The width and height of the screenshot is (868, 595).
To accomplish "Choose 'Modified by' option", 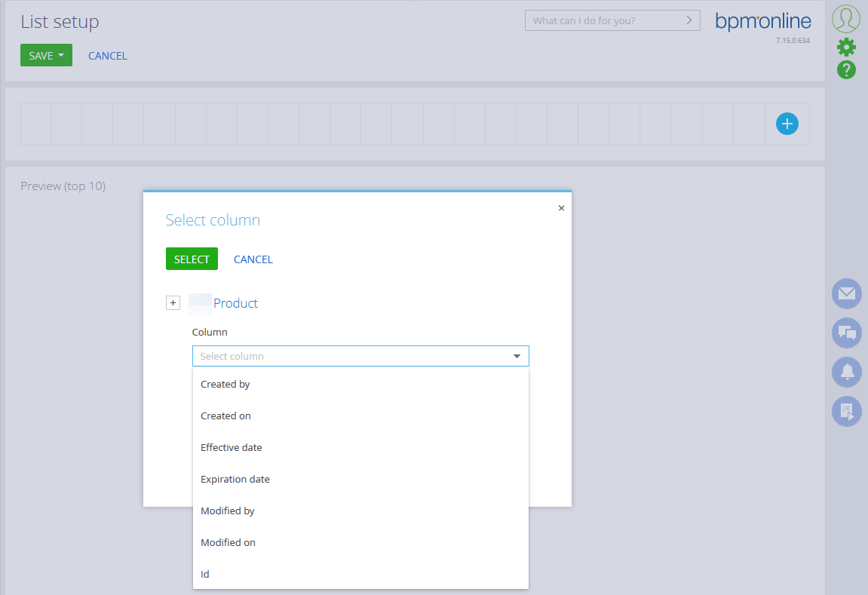I will 360,511.
